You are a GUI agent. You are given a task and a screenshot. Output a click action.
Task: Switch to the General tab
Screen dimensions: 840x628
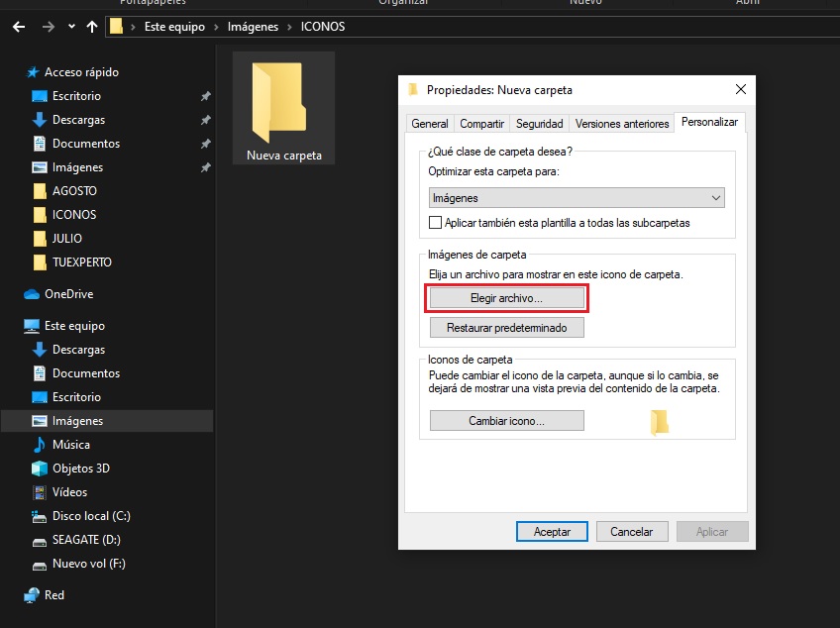coord(430,124)
